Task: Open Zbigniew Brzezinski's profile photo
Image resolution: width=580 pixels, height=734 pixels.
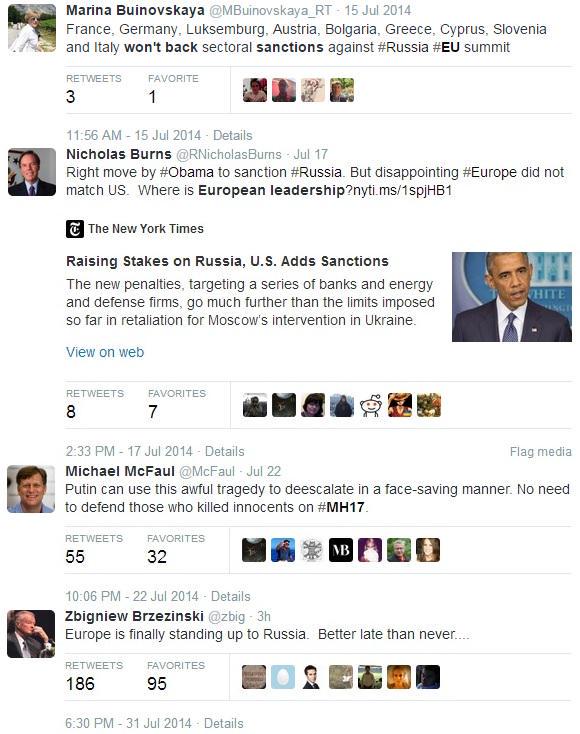Action: click(31, 634)
